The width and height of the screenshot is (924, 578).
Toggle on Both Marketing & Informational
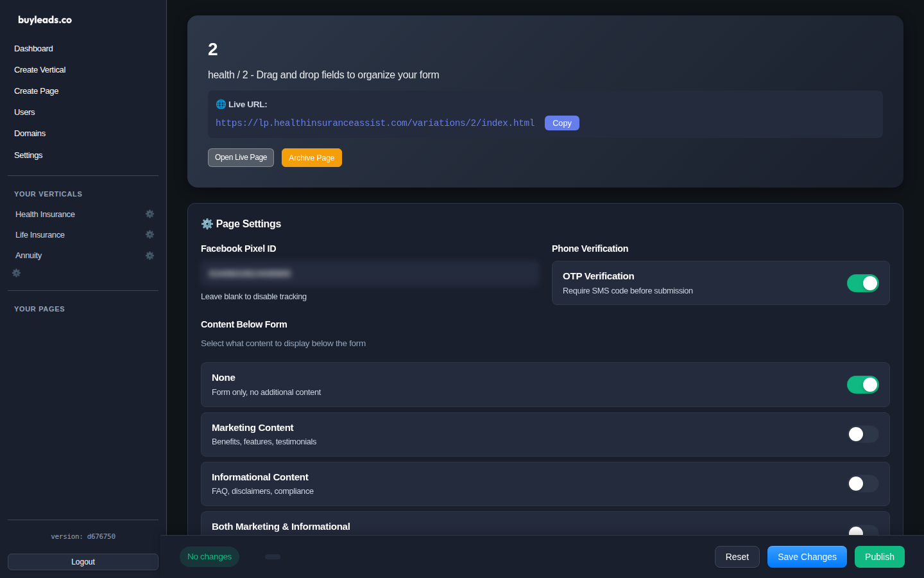[863, 533]
